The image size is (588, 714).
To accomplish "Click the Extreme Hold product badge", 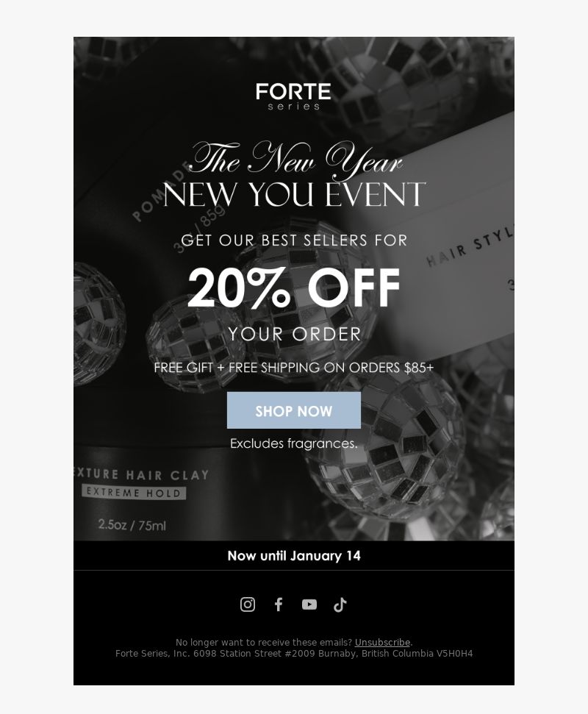I will click(x=134, y=493).
